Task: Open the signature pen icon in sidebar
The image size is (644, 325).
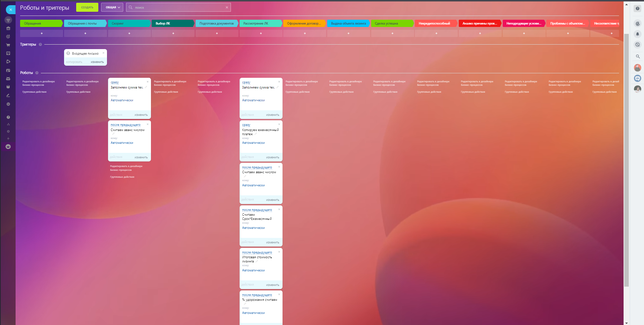Action: coord(8,95)
